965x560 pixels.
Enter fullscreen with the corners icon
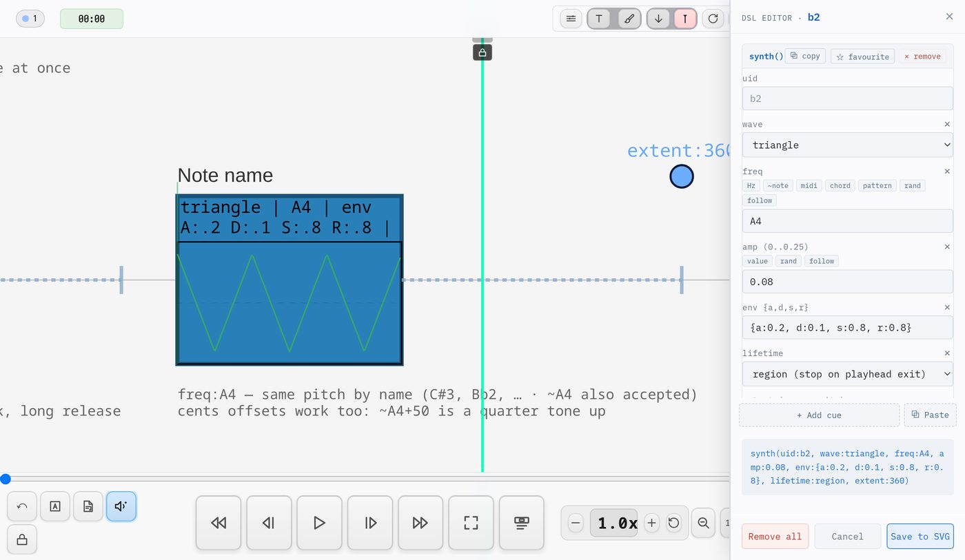point(471,523)
